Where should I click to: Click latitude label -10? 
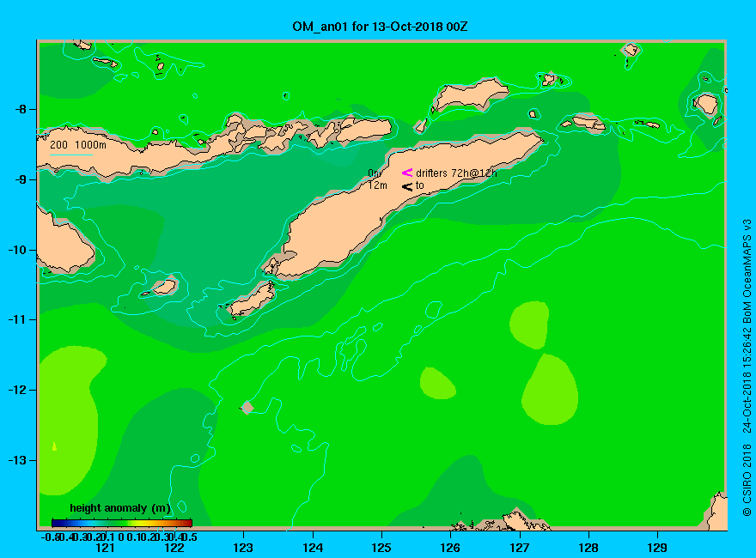pos(17,250)
